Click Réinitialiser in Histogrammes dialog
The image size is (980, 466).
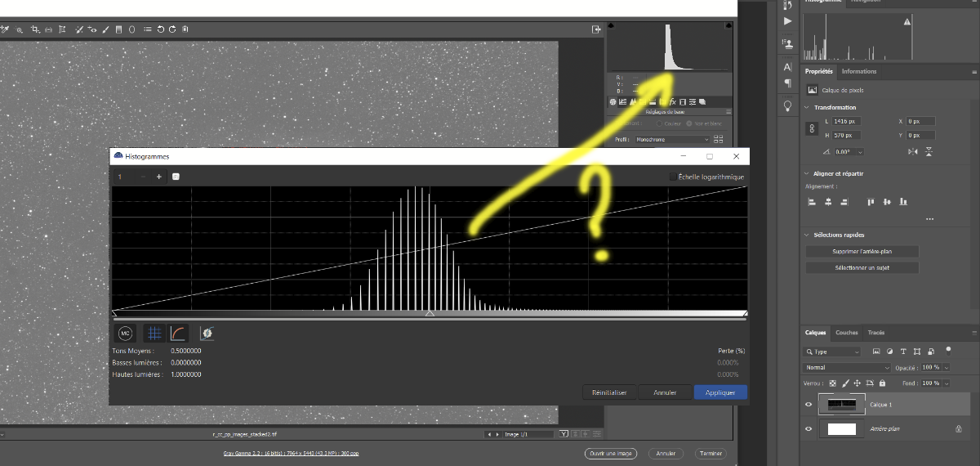609,392
